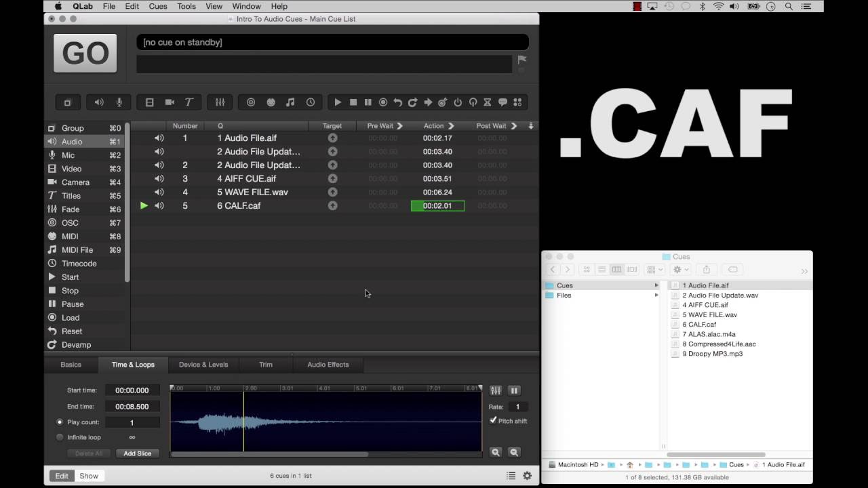Screen dimensions: 868x488
Task: Click the MIDI connector toolbar icon
Action: [x=271, y=102]
